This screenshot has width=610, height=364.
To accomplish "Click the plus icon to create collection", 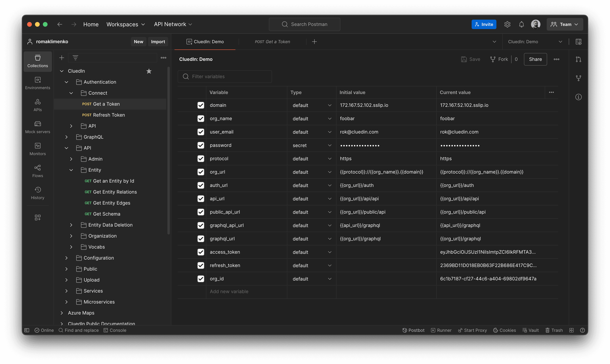I will [62, 58].
